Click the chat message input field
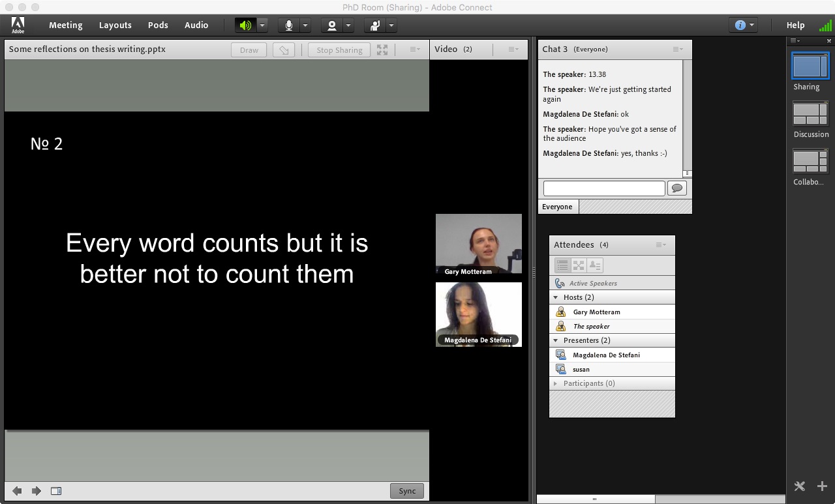835x504 pixels. 603,188
